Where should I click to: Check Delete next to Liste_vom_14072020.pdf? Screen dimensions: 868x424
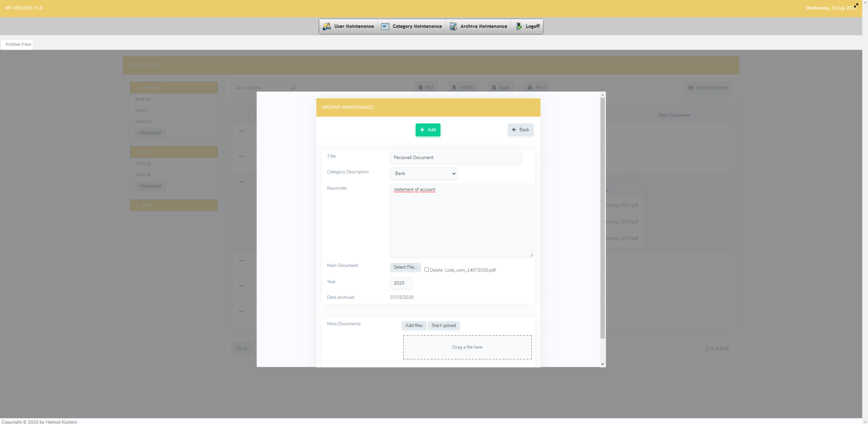(427, 269)
